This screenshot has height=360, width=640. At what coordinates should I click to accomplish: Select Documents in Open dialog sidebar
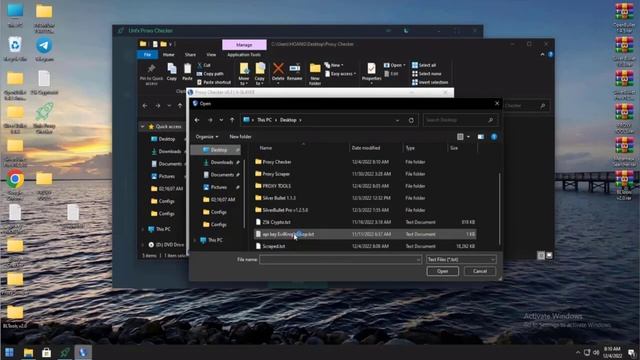[x=222, y=175]
